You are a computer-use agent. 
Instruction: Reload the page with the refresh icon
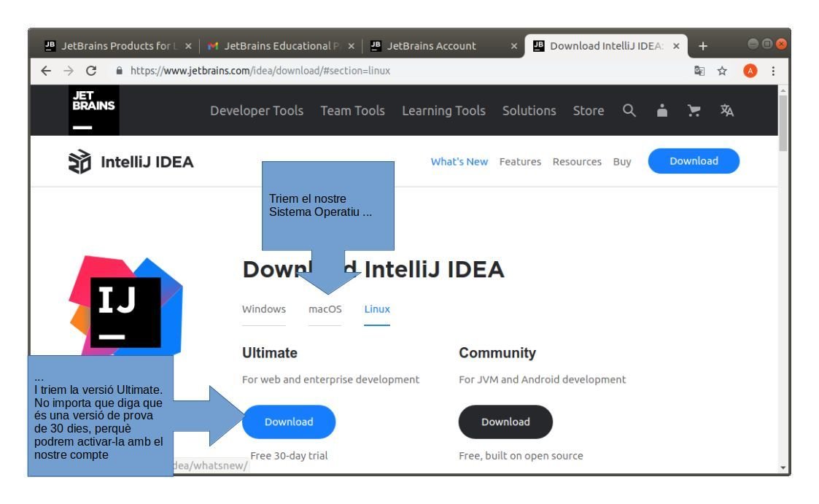pos(91,71)
